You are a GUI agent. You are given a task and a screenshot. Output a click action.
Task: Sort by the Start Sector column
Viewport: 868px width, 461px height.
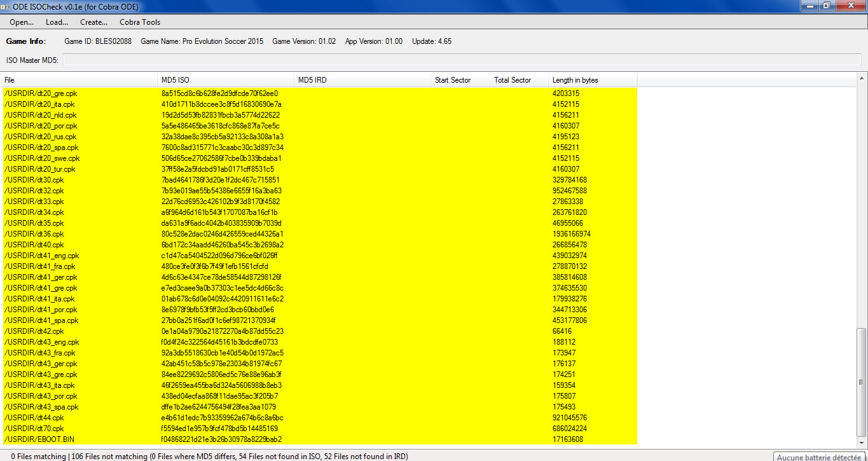tap(459, 80)
